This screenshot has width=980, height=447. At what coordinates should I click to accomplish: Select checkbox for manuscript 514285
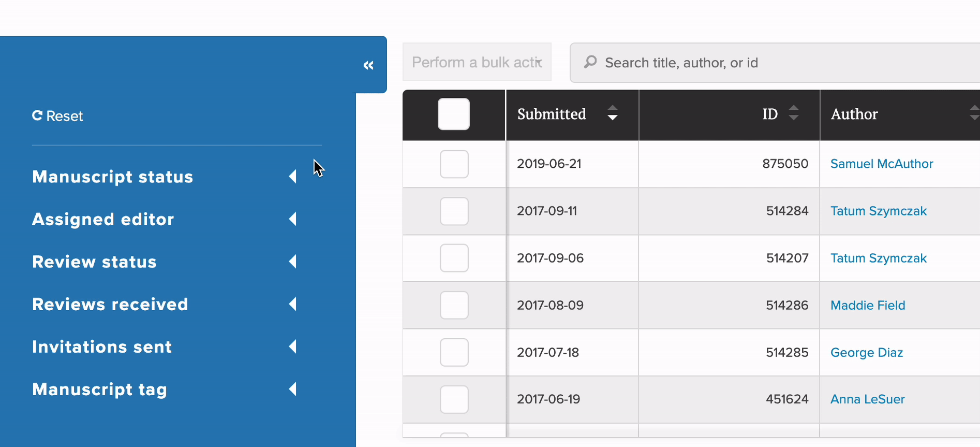point(454,352)
